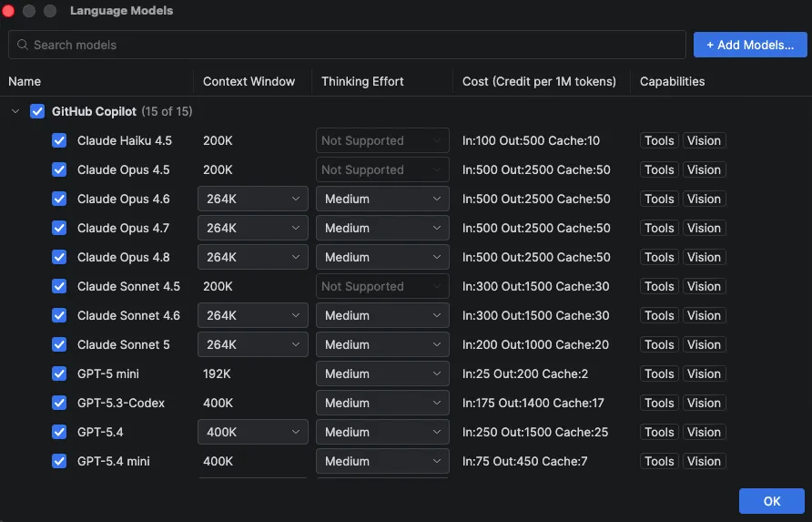
Task: Change GPT-5.3-Codex thinking effort
Action: [382, 403]
